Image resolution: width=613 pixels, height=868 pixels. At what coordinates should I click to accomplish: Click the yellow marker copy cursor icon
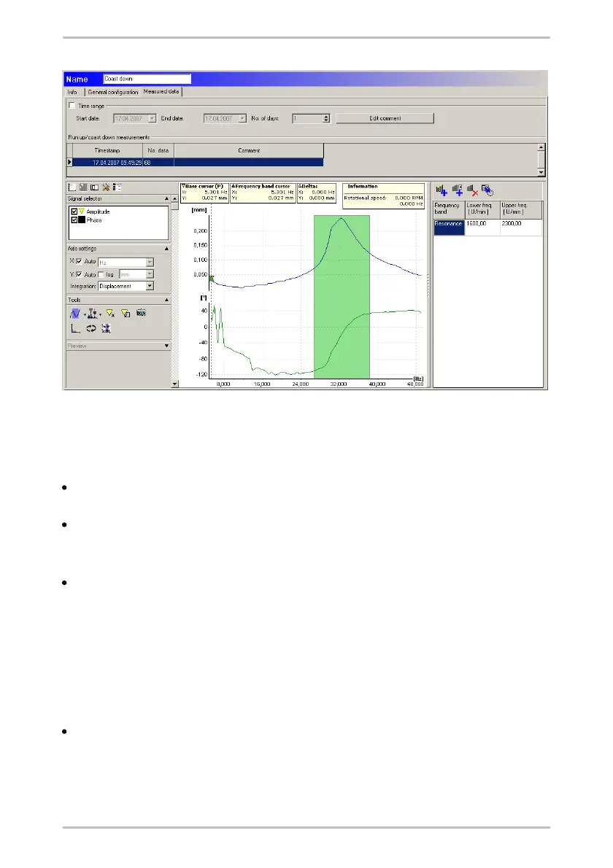(126, 314)
